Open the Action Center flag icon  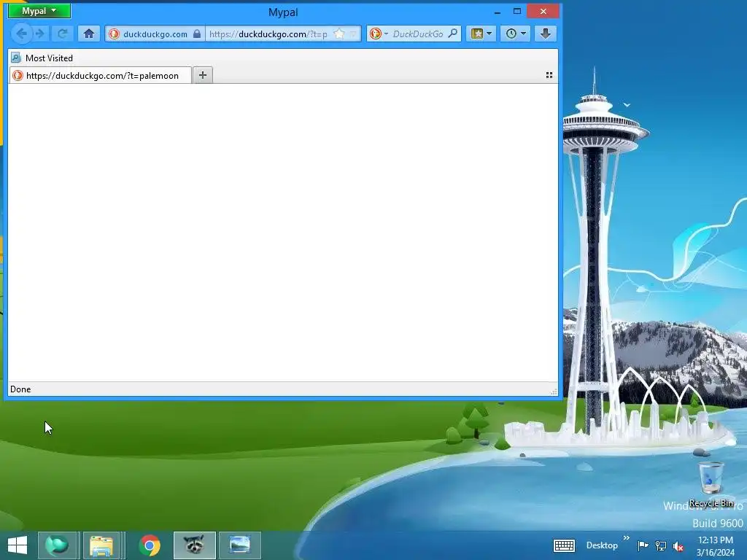(x=643, y=545)
